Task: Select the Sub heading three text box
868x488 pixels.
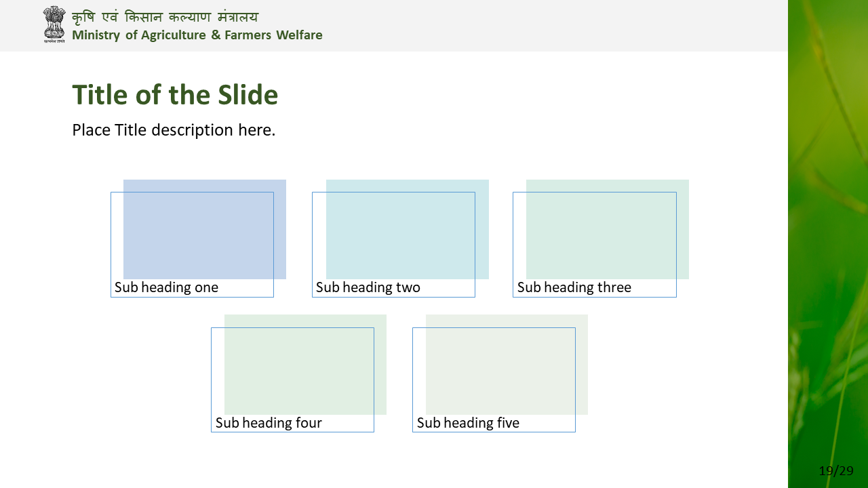Action: 595,245
